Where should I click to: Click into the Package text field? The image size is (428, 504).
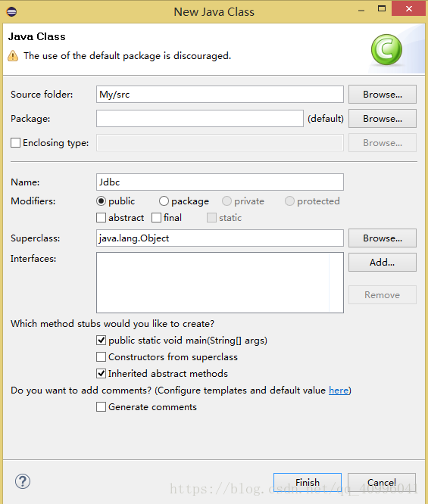click(200, 119)
